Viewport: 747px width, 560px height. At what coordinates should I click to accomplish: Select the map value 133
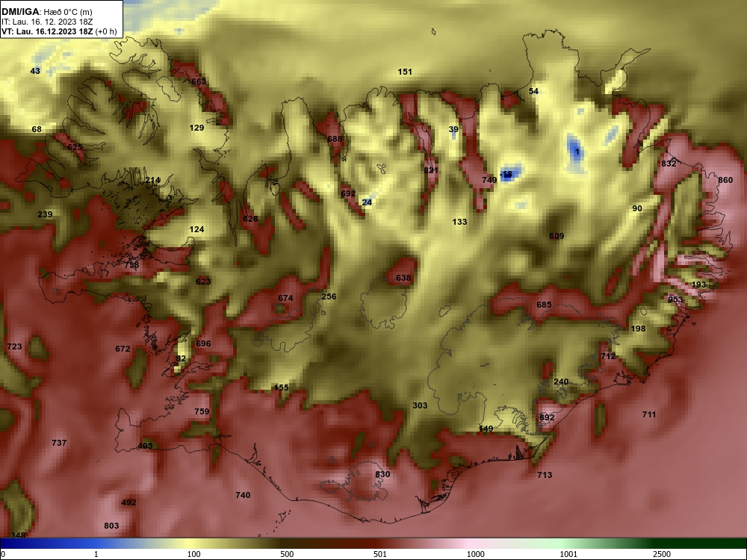click(459, 222)
